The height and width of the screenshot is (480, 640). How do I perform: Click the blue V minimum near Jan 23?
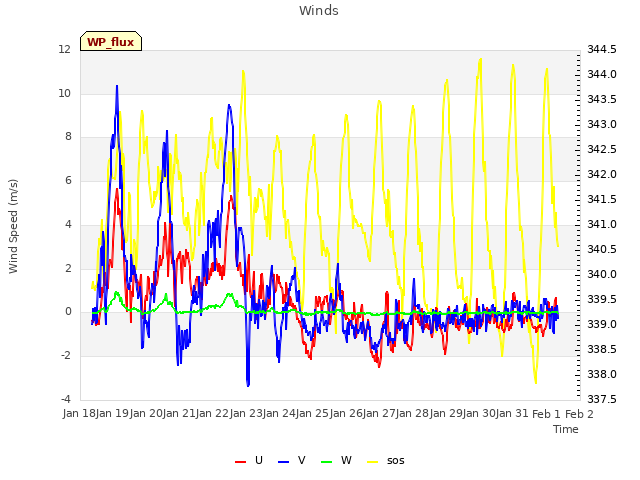[x=248, y=385]
